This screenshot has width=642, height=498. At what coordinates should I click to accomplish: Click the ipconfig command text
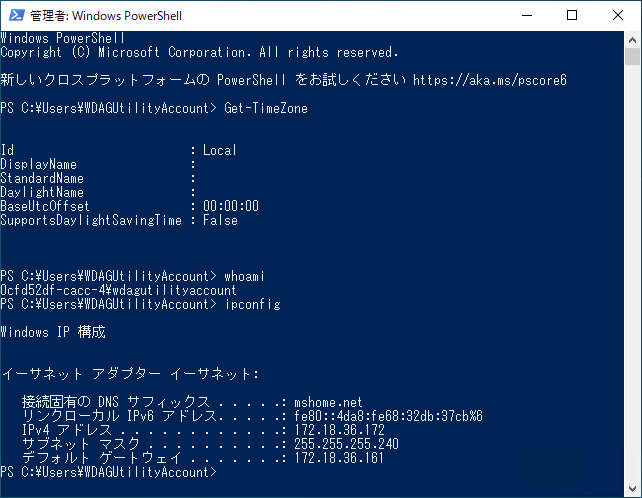[253, 305]
